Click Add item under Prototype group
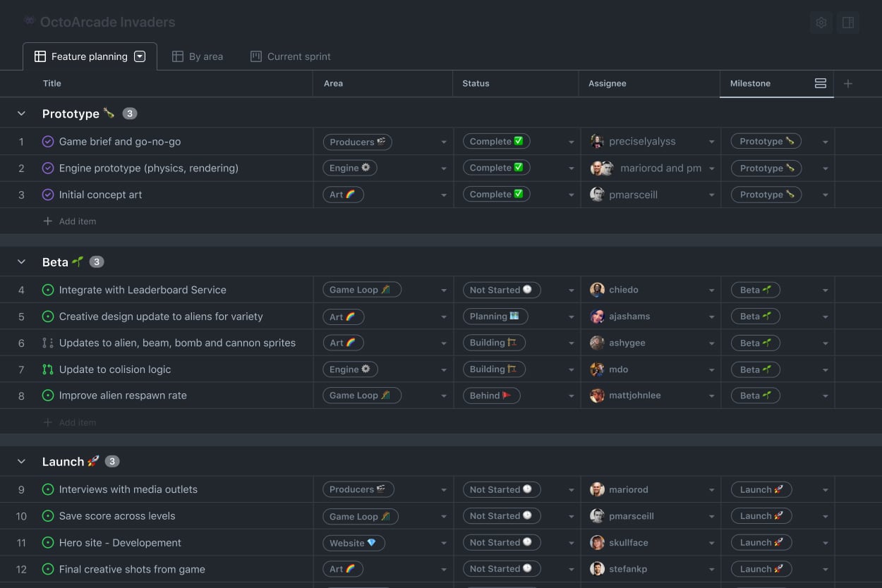This screenshot has width=882, height=588. pos(77,221)
